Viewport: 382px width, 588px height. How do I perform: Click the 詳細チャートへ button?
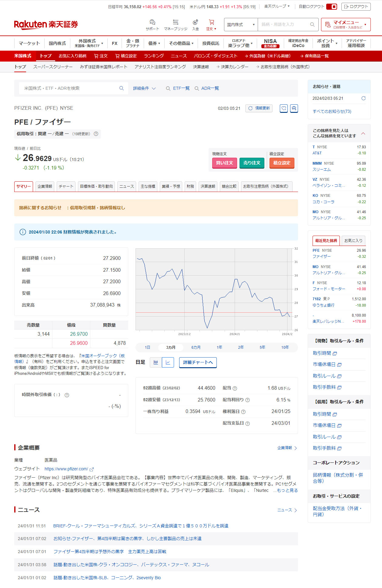[198, 362]
